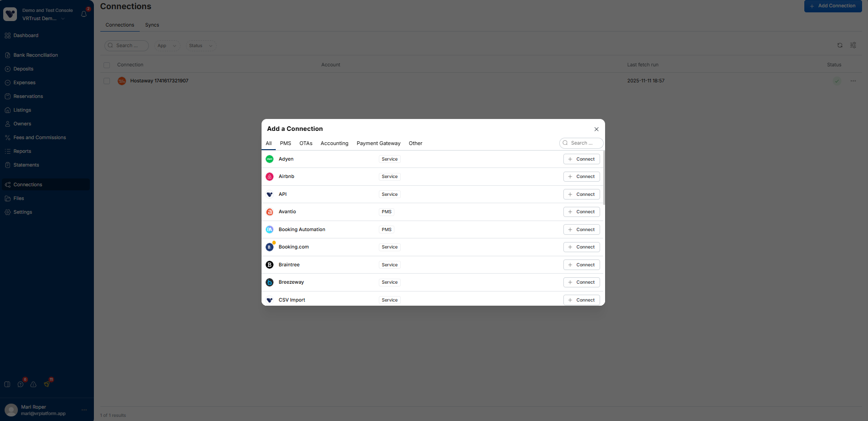Click the API row logo icon
This screenshot has height=421, width=868.
[269, 194]
